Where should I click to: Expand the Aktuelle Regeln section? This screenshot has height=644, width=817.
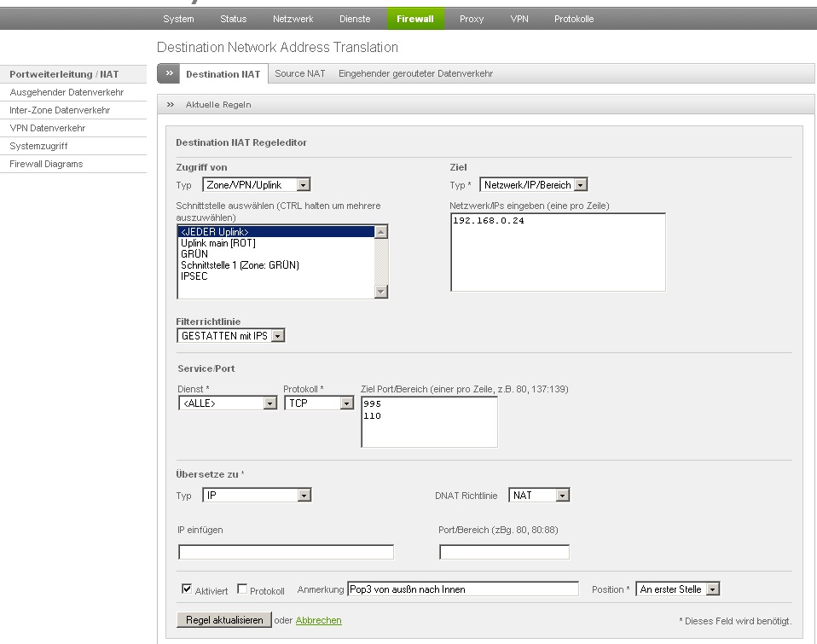coord(218,104)
